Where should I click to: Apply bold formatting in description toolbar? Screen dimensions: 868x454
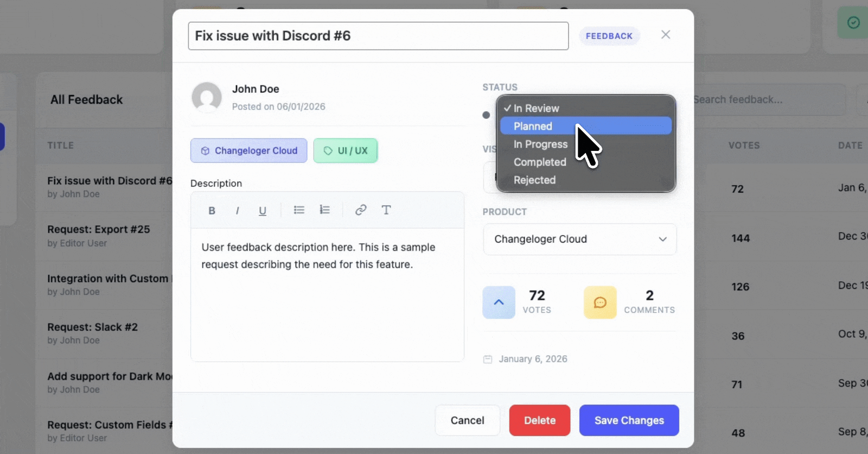pos(212,211)
